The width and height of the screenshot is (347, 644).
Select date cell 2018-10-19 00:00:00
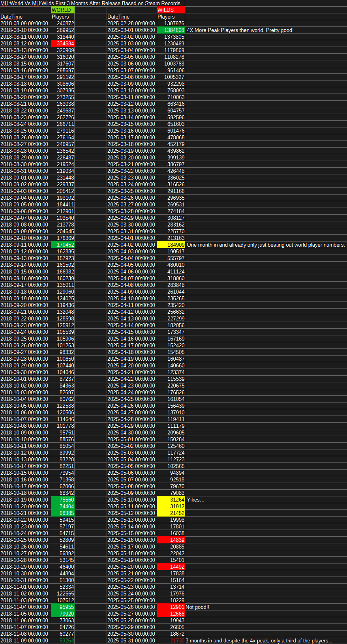(x=25, y=500)
